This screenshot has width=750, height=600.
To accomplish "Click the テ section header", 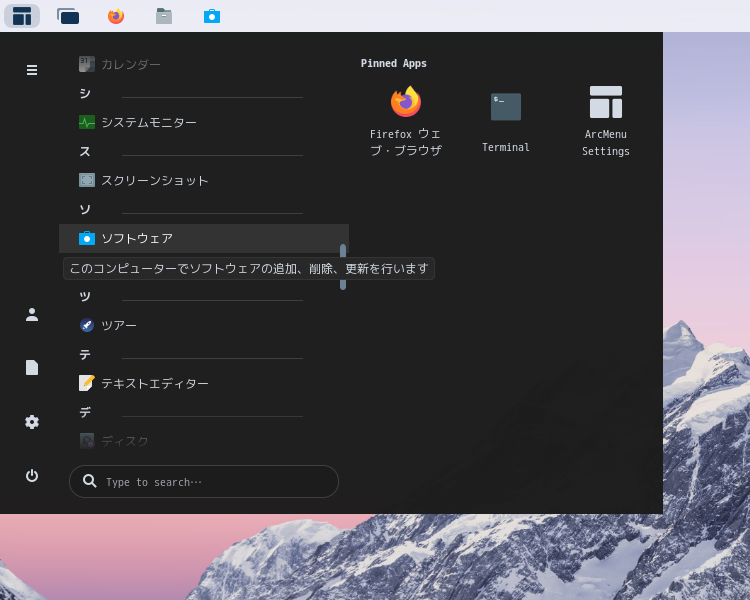I will tap(85, 355).
